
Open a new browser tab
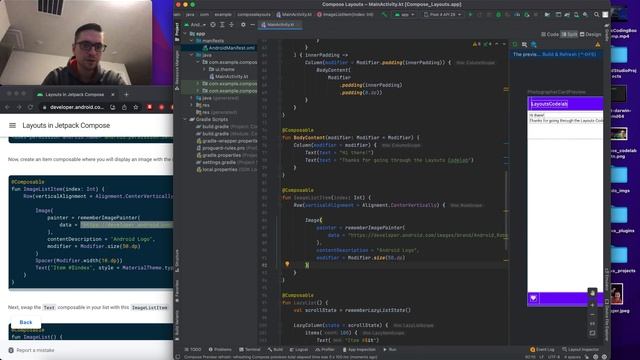(x=126, y=94)
